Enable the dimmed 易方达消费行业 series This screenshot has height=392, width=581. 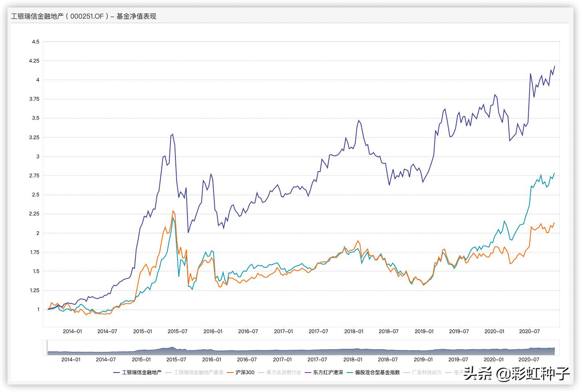(x=284, y=372)
